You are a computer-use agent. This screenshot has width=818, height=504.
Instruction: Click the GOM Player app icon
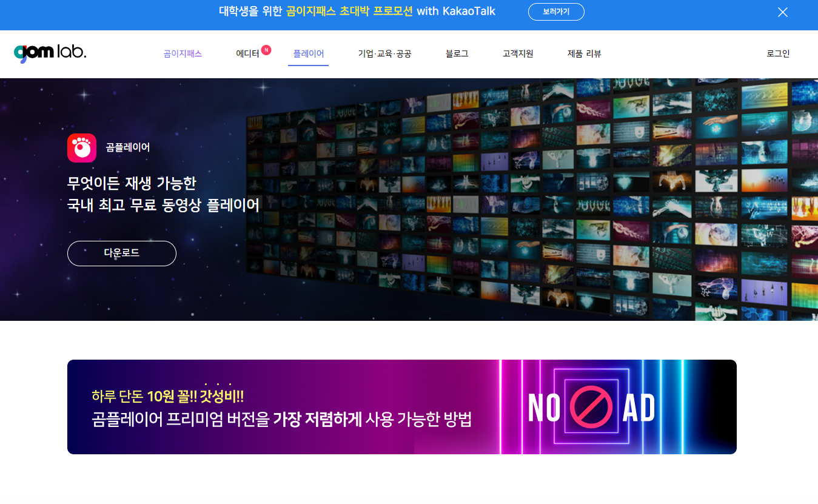81,147
